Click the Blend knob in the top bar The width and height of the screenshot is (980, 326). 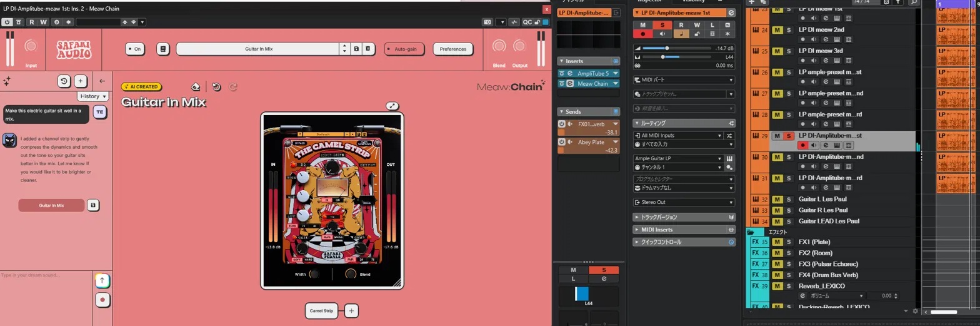(x=499, y=46)
